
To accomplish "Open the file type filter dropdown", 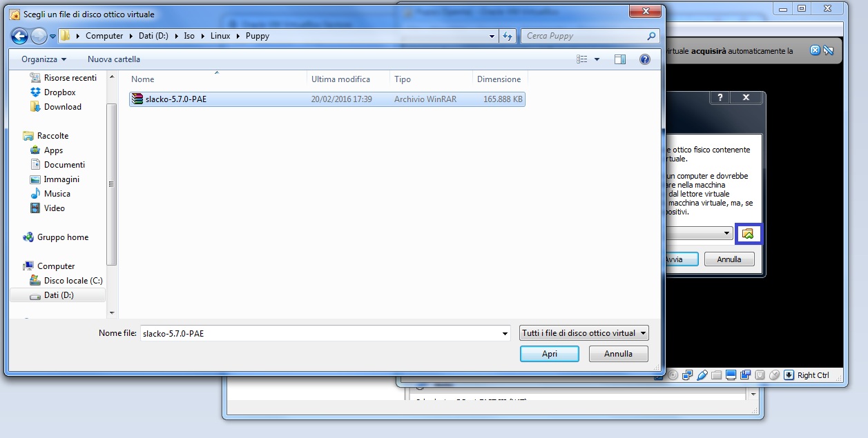I will [x=584, y=333].
